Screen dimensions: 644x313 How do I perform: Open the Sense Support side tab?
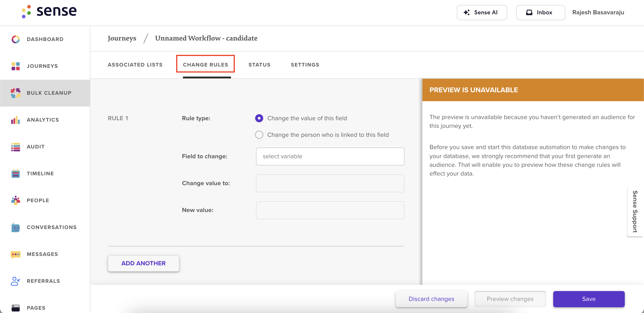(635, 212)
